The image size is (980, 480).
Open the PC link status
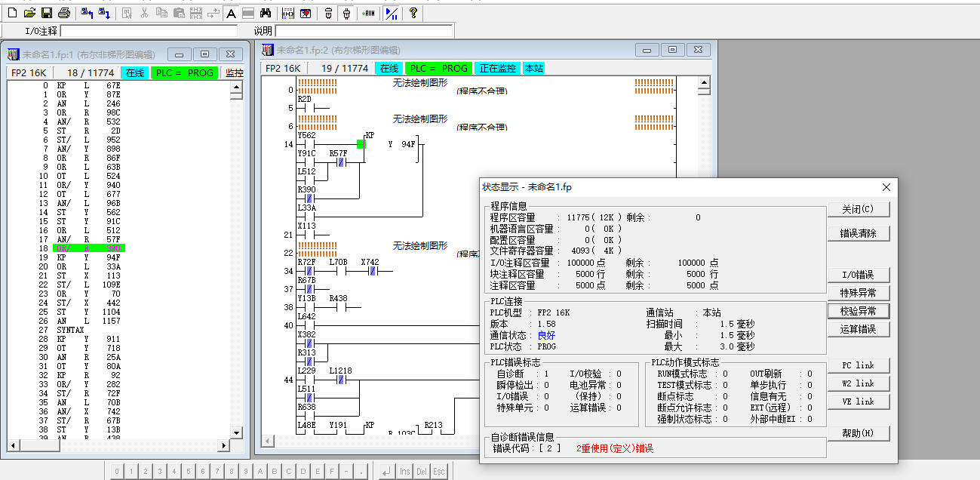(858, 365)
